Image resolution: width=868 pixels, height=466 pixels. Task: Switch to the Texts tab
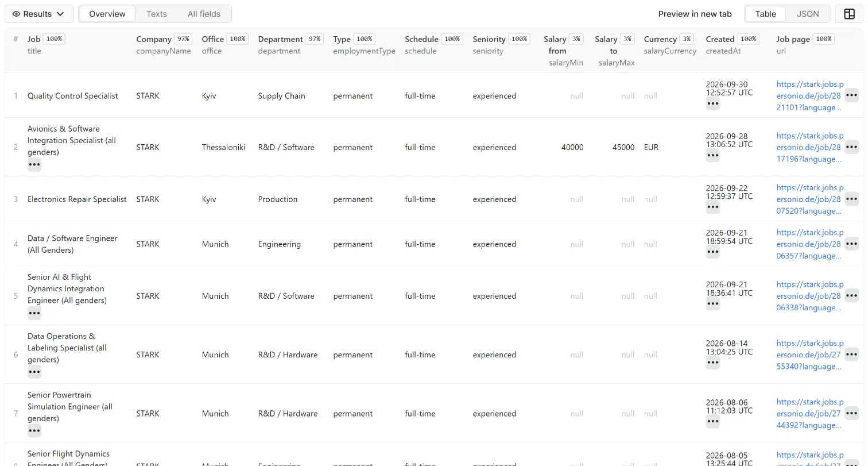coord(157,14)
